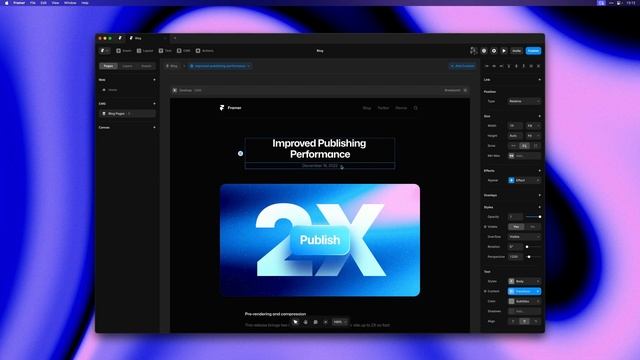
Task: Set Visible to No
Action: coord(533,227)
